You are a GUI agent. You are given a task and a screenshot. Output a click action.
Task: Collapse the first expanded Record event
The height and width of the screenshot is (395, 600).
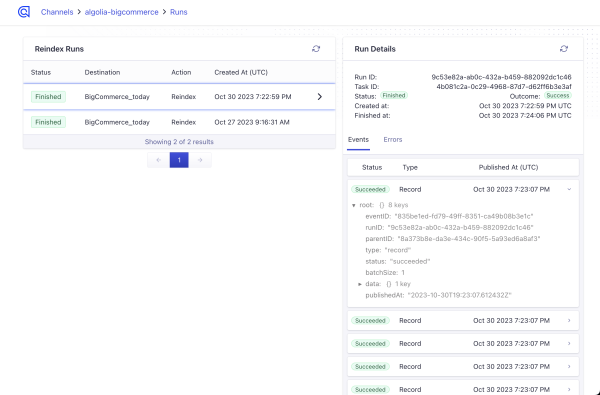click(569, 189)
